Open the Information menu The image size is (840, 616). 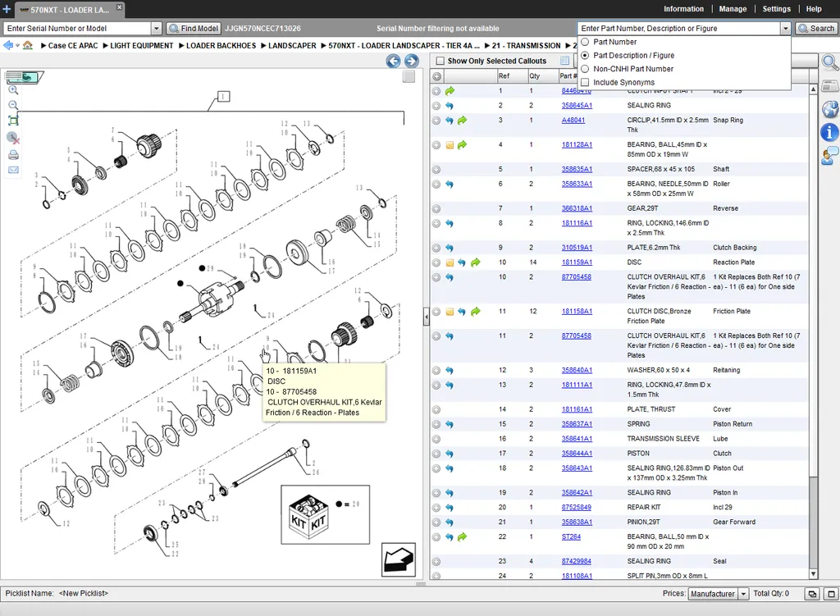[683, 9]
